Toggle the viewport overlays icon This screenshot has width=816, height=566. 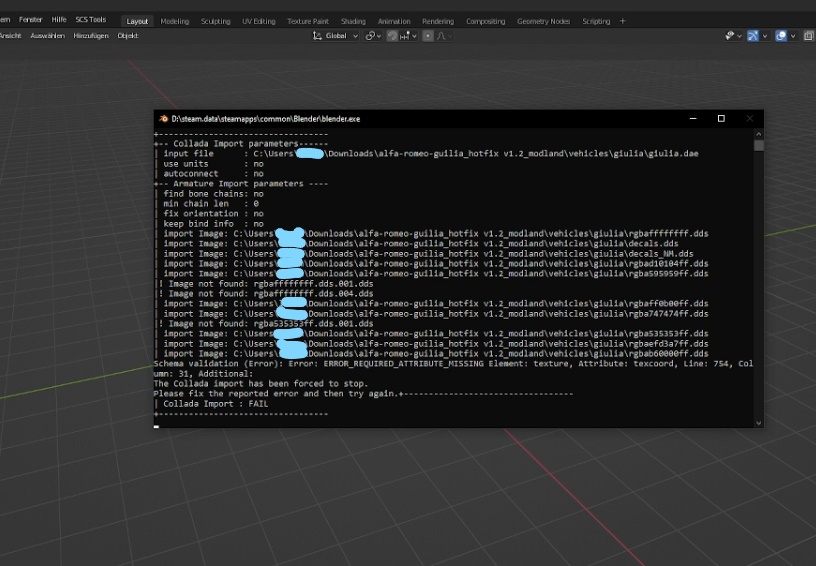781,36
